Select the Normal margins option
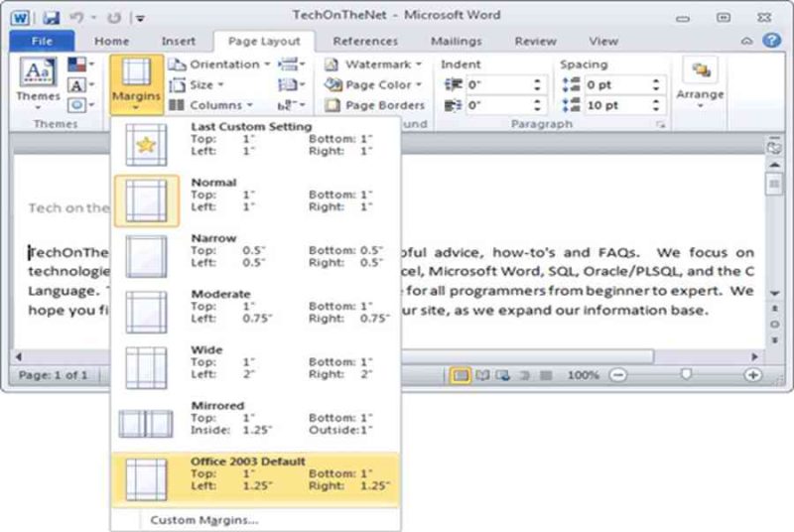Screen dimensions: 794x532 coord(256,200)
